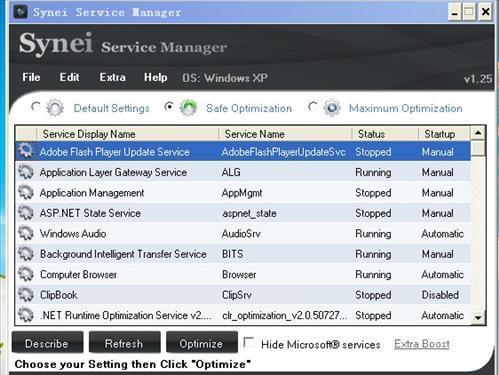The width and height of the screenshot is (499, 375).
Task: Click the ClipSrv service name cell
Action: [237, 295]
